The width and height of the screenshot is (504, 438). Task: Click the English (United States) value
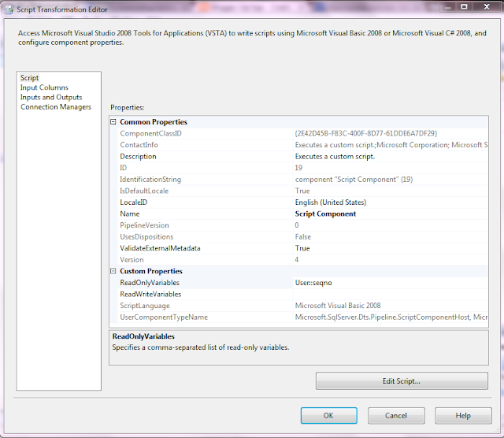331,202
